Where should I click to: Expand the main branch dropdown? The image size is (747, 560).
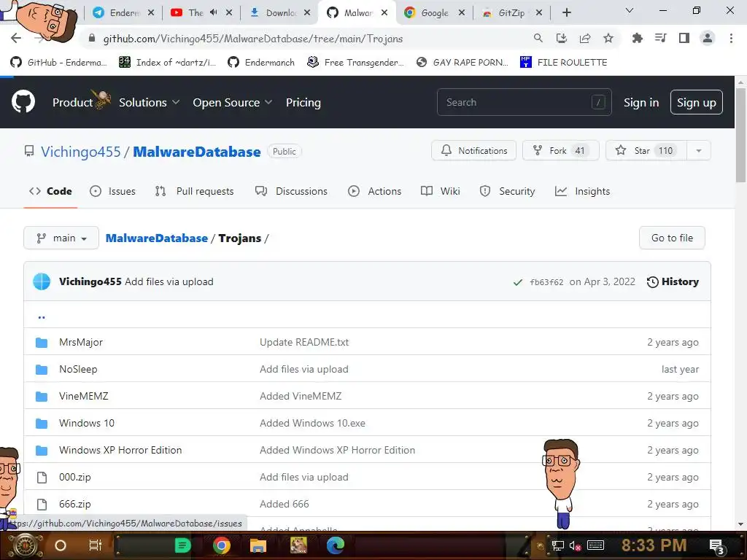tap(61, 238)
